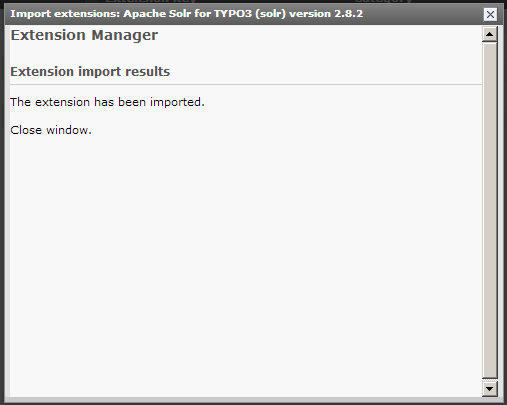The image size is (507, 405).
Task: Click the scrollbar down arrow
Action: coord(489,388)
